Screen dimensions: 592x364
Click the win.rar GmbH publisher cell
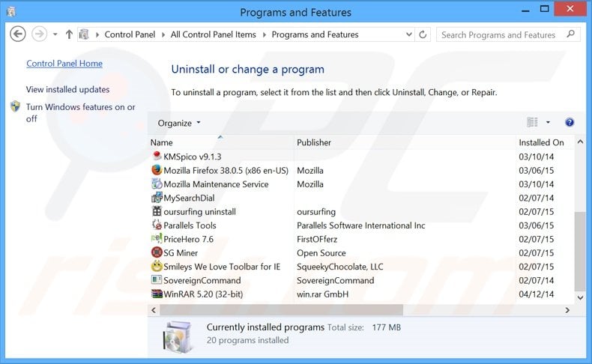(x=322, y=294)
